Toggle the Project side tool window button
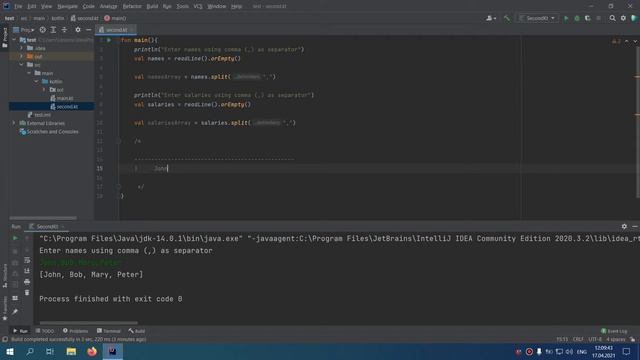640x360 pixels. [x=4, y=38]
